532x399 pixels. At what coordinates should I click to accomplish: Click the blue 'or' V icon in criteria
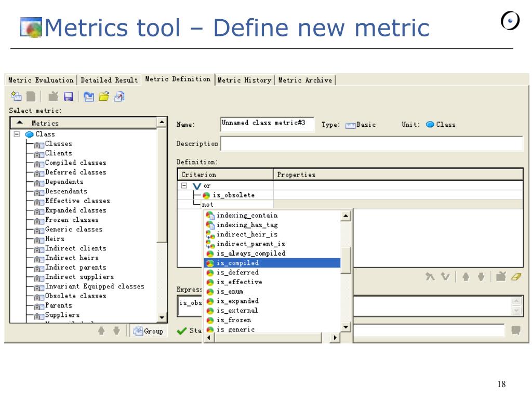click(197, 186)
